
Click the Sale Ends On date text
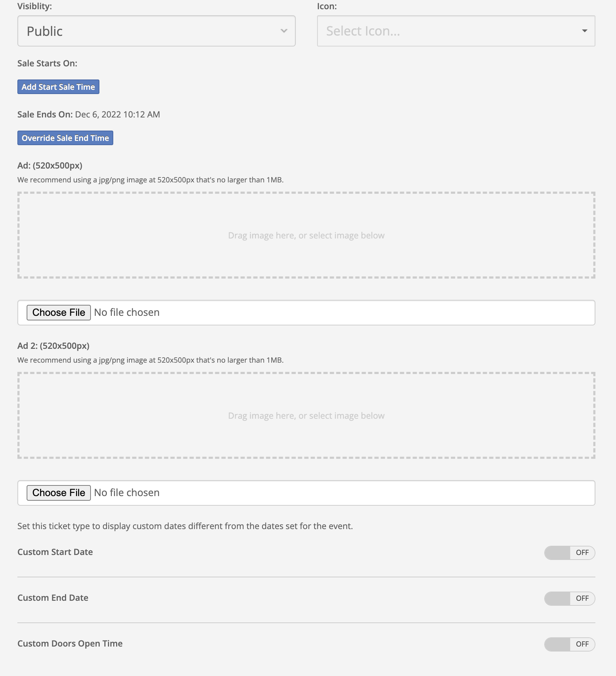click(117, 114)
